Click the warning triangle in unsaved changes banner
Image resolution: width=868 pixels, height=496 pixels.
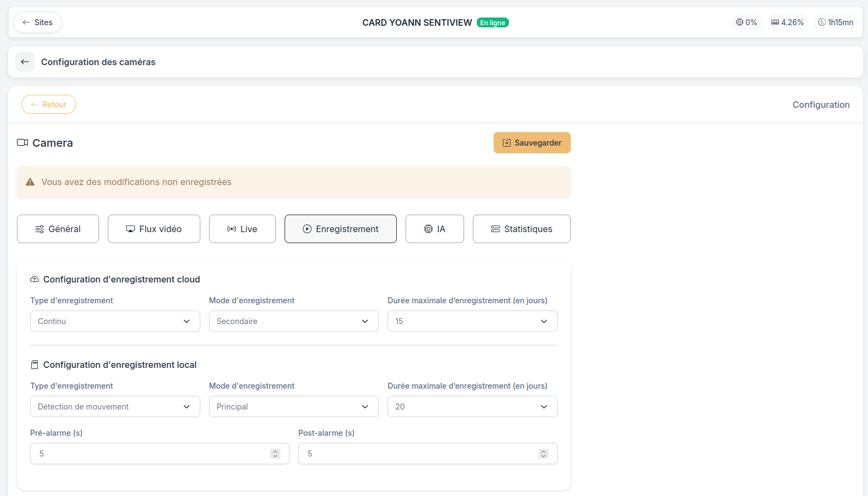[30, 182]
